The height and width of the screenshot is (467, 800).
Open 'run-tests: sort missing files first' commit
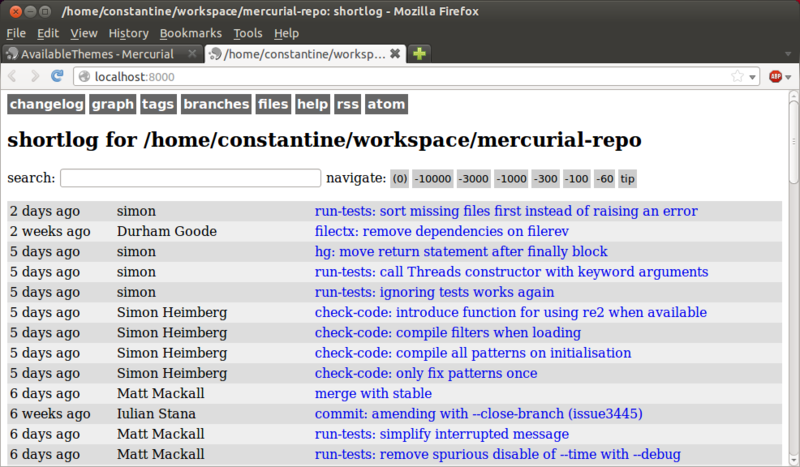(x=506, y=211)
